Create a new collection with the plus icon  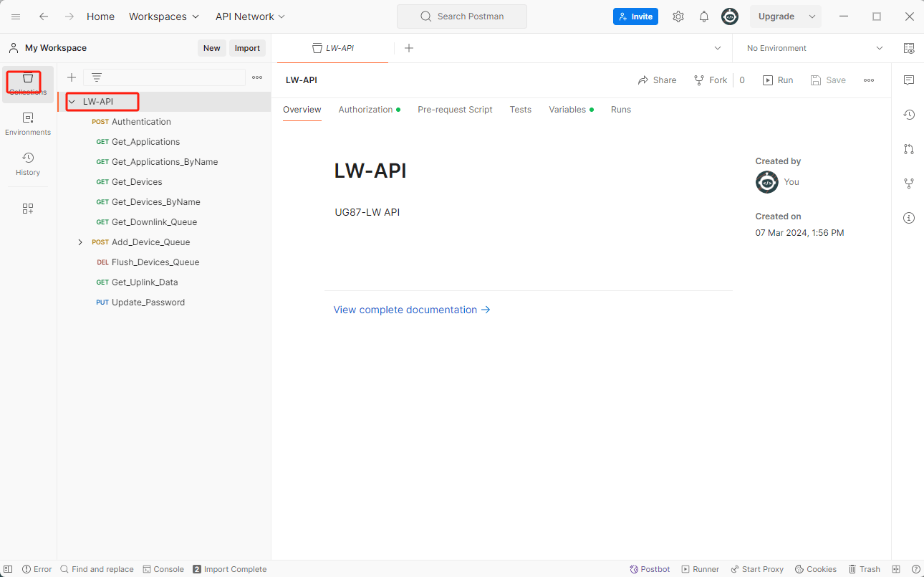pyautogui.click(x=72, y=77)
